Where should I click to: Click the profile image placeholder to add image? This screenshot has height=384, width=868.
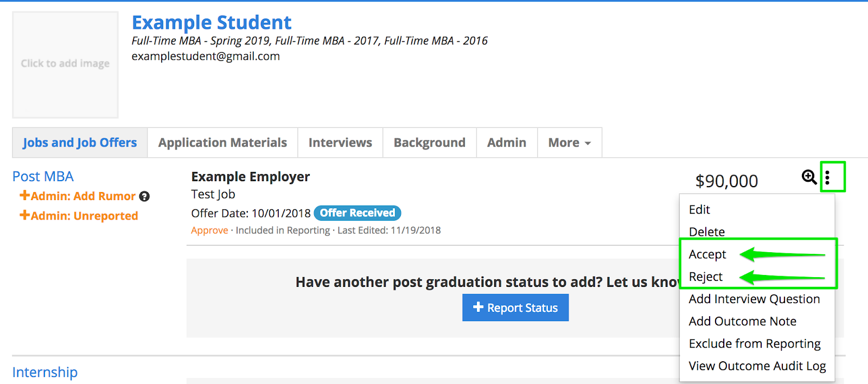[x=65, y=64]
